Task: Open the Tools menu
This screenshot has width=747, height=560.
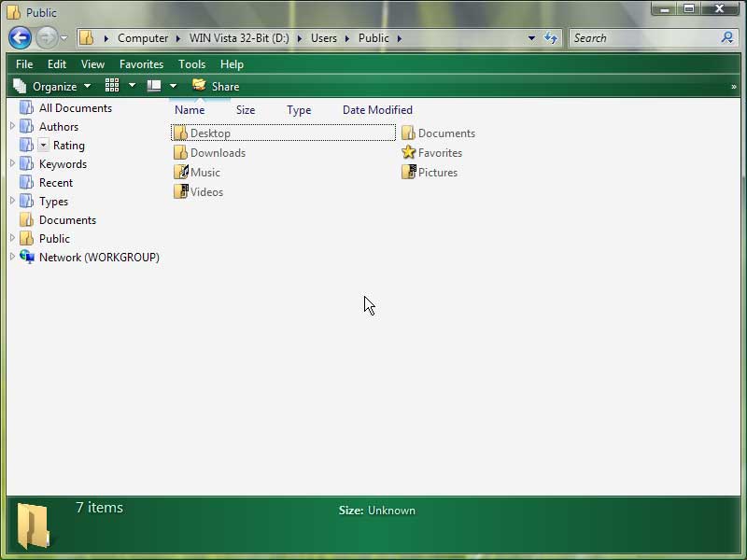Action: point(192,64)
